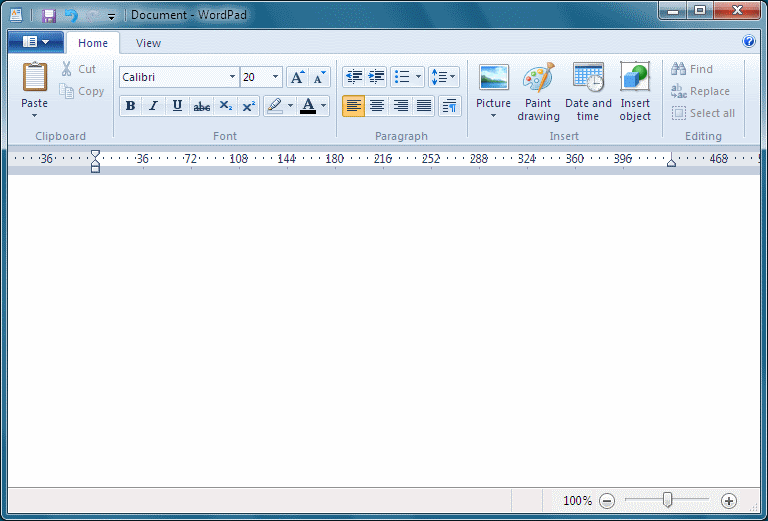Click the Redo arrow in title bar
Image resolution: width=768 pixels, height=521 pixels.
pyautogui.click(x=92, y=16)
